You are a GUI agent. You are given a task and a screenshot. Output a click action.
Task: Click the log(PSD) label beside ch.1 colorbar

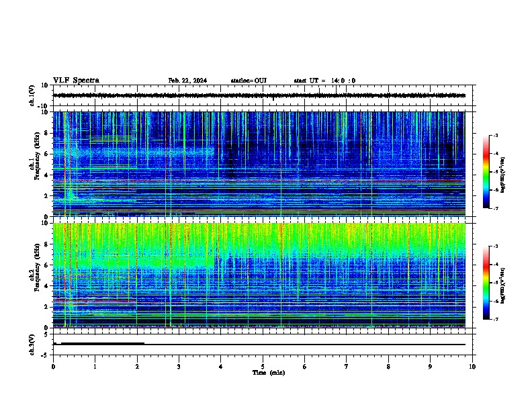[x=503, y=175]
